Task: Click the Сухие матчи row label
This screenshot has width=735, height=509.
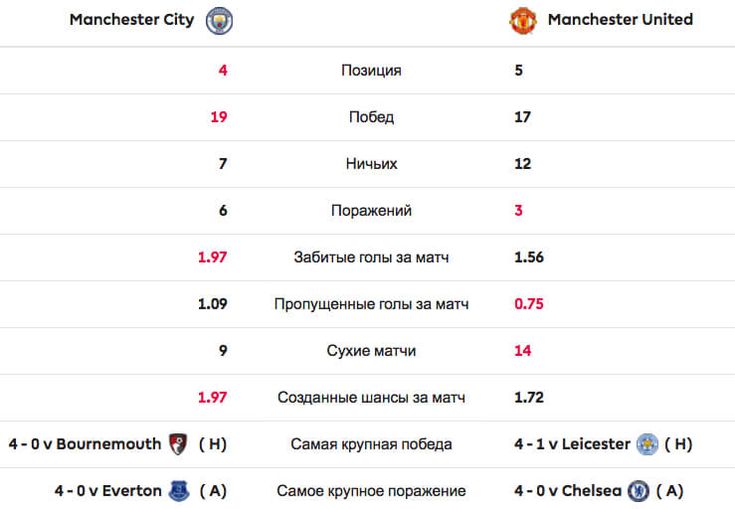Action: point(371,351)
